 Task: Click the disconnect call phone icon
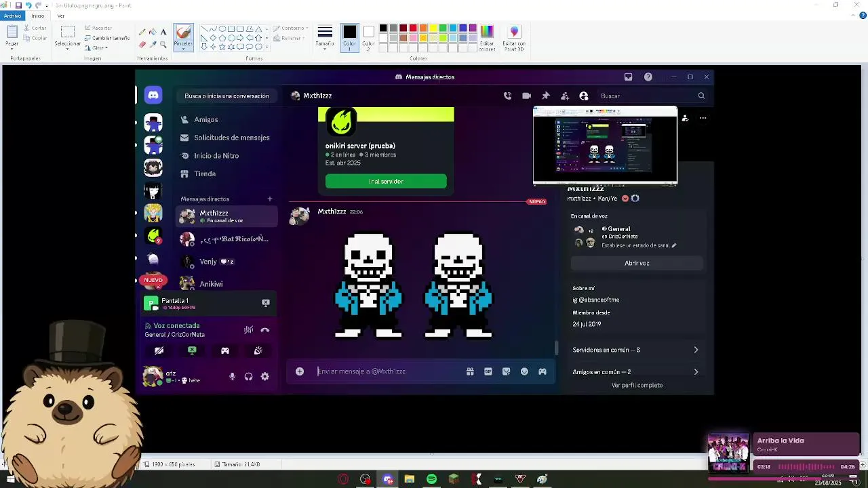click(265, 330)
